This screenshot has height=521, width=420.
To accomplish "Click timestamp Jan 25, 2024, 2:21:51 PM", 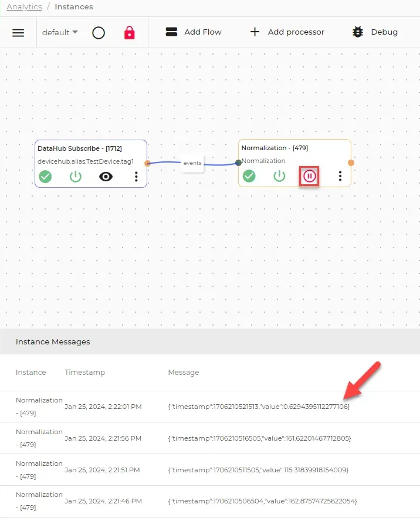I will click(x=102, y=470).
